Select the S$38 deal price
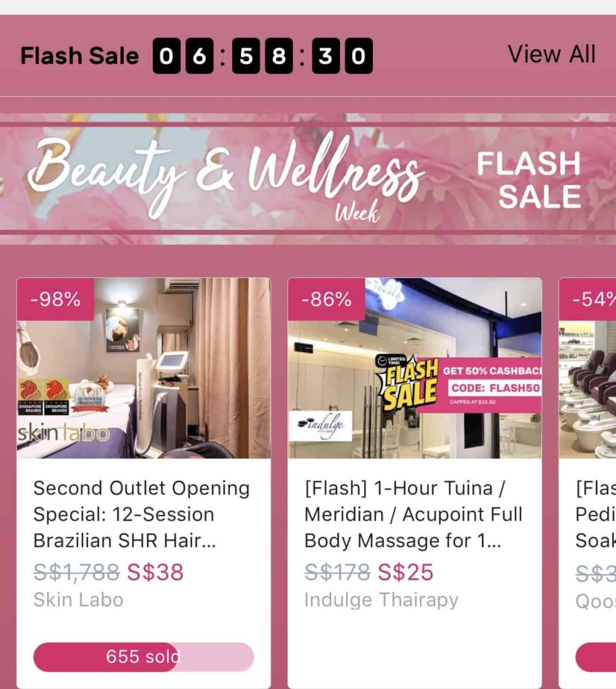This screenshot has width=616, height=689. 156,572
